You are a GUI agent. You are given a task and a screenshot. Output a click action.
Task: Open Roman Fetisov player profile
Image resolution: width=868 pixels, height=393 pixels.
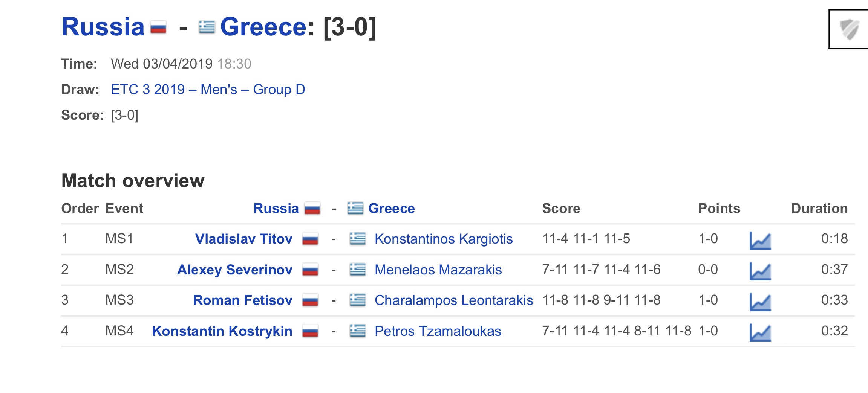pyautogui.click(x=242, y=300)
